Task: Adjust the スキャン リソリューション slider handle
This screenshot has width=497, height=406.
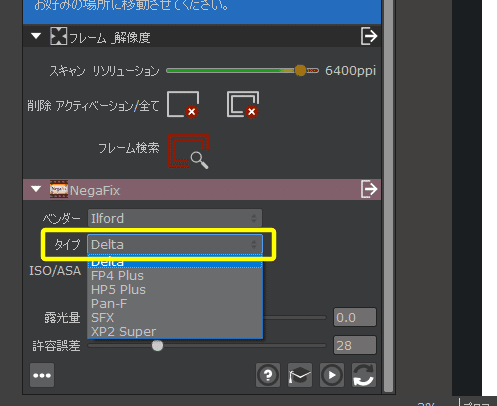Action: tap(300, 70)
